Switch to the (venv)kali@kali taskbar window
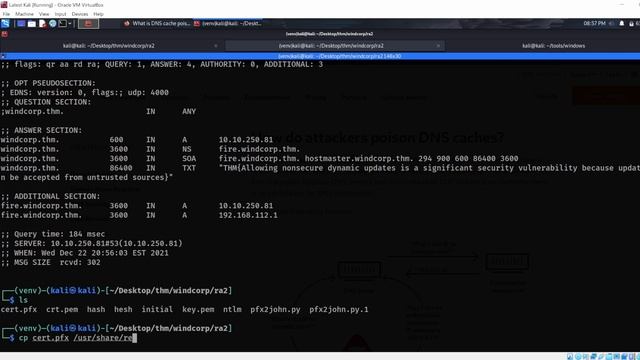This screenshot has height=360, width=640. pos(228,24)
